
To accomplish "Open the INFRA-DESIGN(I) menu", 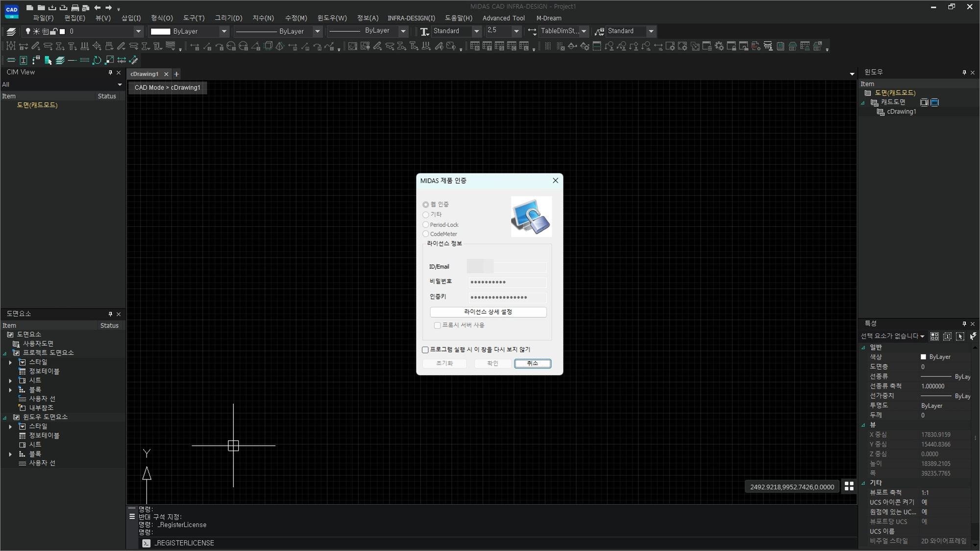I will 411,18.
